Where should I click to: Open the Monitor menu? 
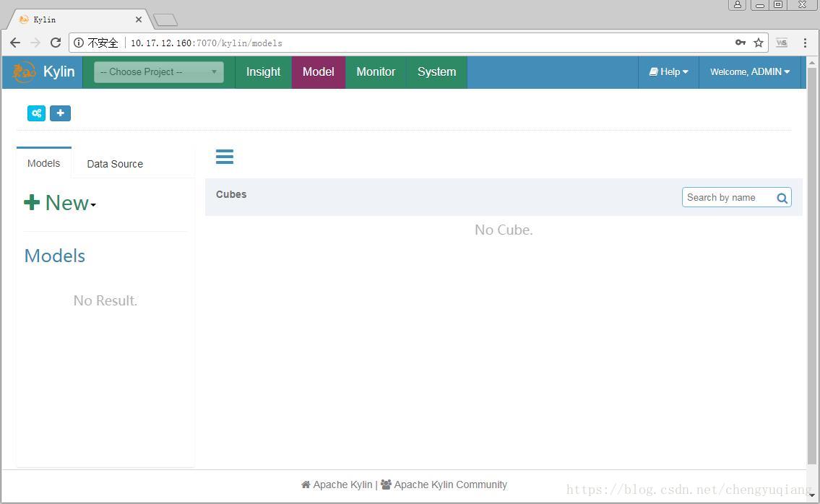[x=376, y=72]
